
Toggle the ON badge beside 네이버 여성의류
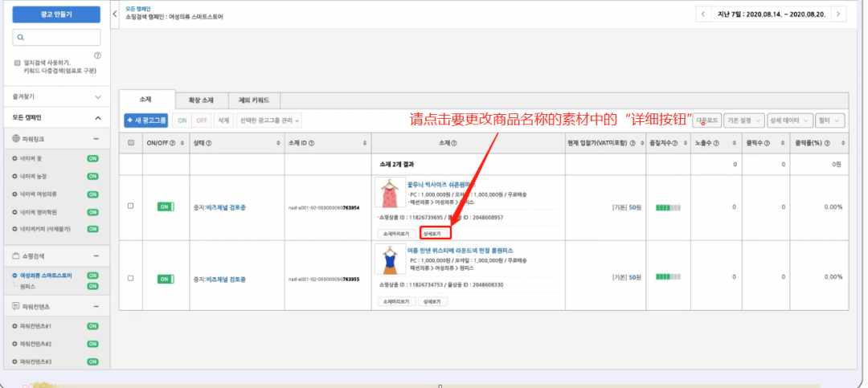pyautogui.click(x=93, y=194)
